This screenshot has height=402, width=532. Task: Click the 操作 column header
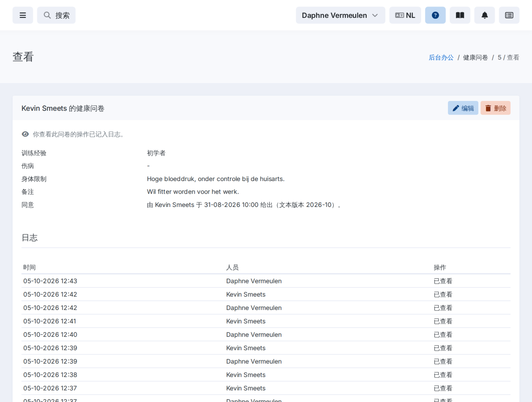click(x=440, y=267)
